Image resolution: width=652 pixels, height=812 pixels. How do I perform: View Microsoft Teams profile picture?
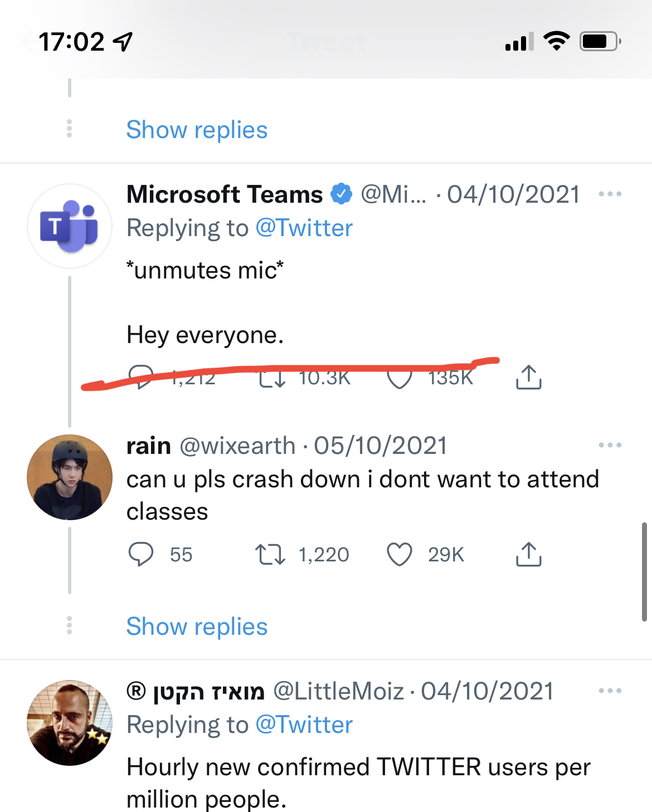(70, 226)
